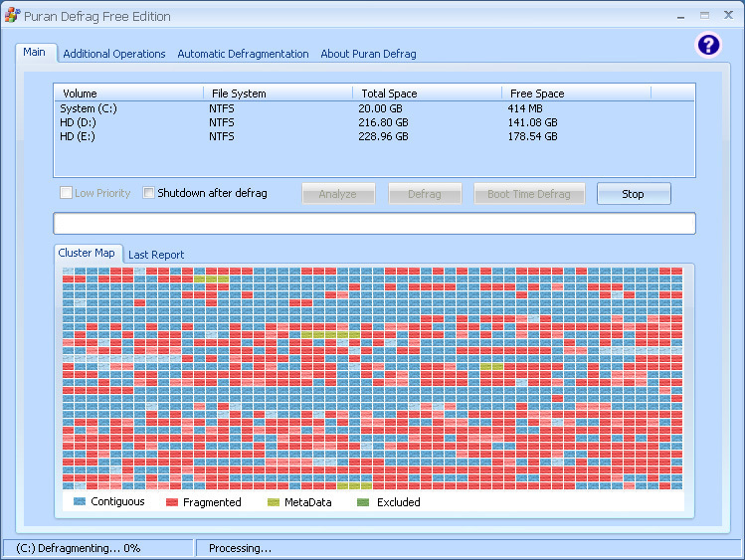Select the Cluster Map tab
Screen dimensions: 745x560
pyautogui.click(x=87, y=253)
